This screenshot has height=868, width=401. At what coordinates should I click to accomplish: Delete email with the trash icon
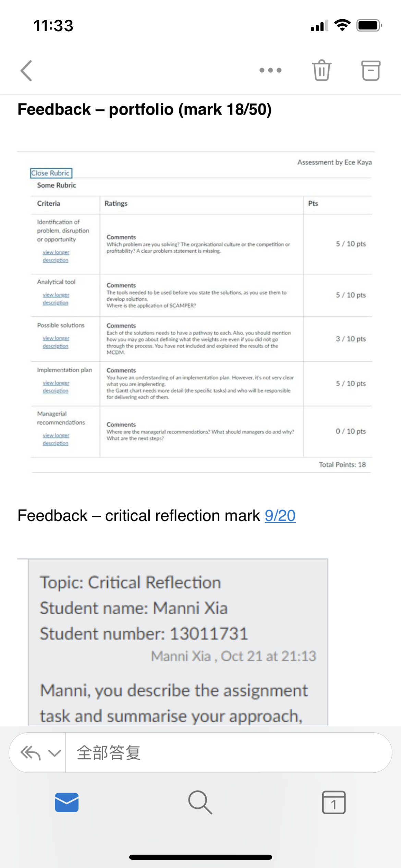click(x=321, y=70)
